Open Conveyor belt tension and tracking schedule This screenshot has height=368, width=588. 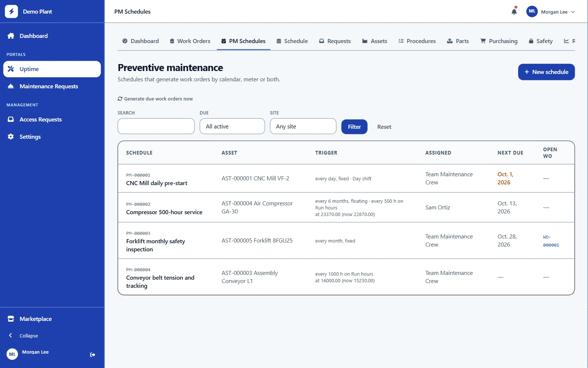click(x=160, y=282)
